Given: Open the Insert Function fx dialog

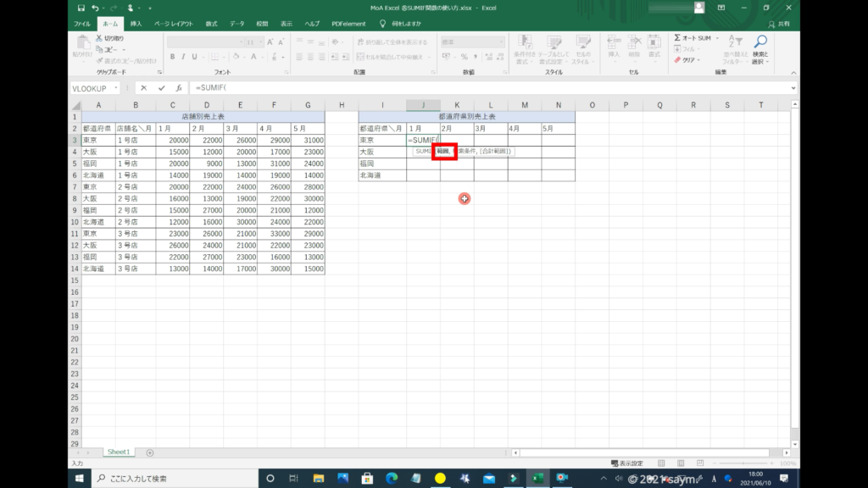Looking at the screenshot, I should (179, 87).
